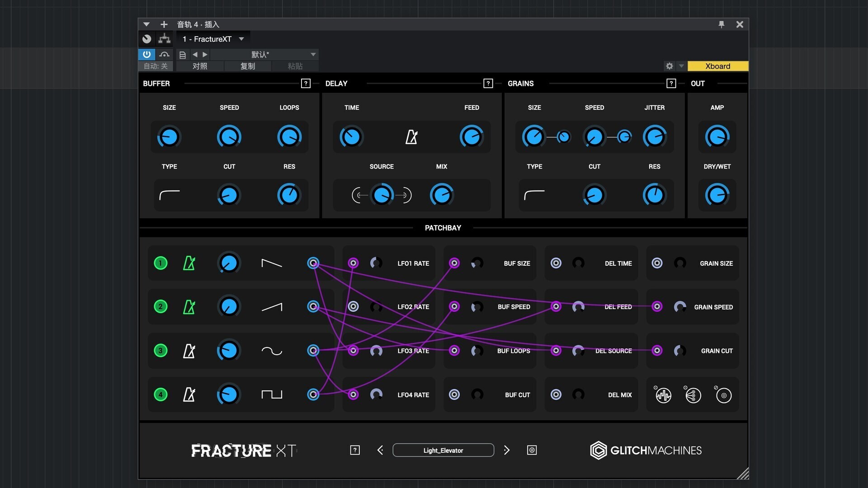
Task: Pin the plugin window
Action: (722, 24)
